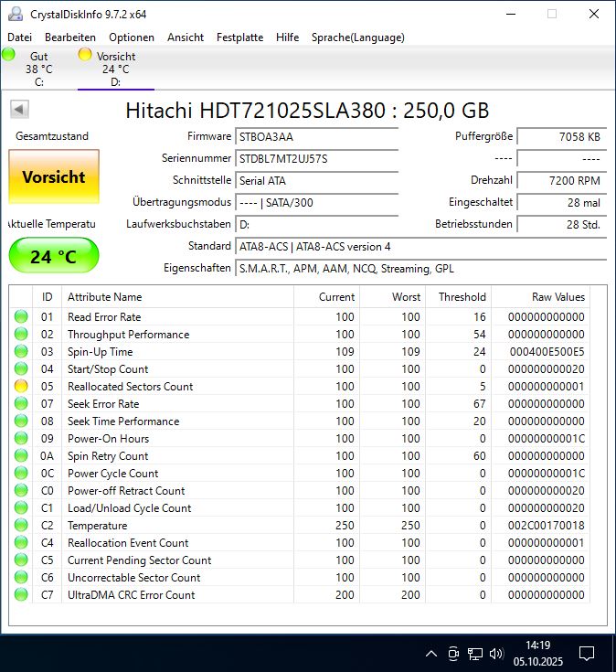Click the Threshold column header
Screen dimensions: 616x672
pos(459,296)
